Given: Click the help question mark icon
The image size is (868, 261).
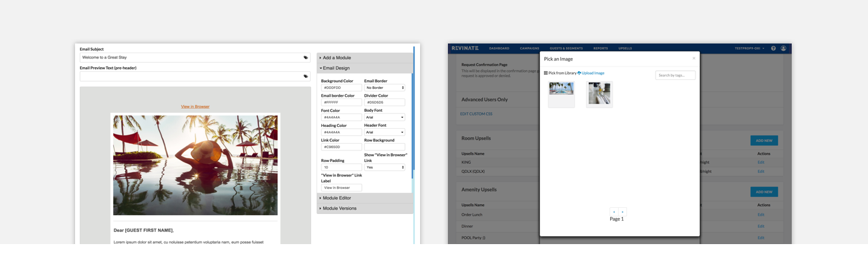Looking at the screenshot, I should 773,48.
